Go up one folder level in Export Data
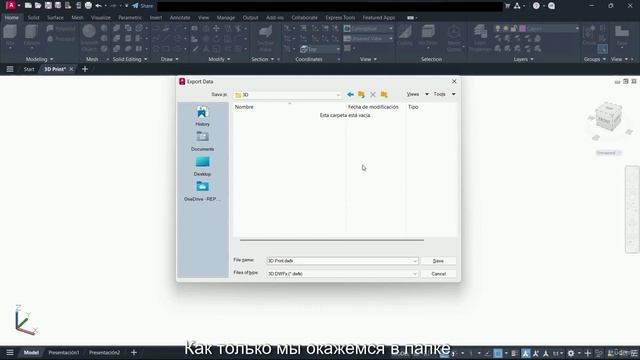Screen dimensions: 640x360 pyautogui.click(x=361, y=94)
